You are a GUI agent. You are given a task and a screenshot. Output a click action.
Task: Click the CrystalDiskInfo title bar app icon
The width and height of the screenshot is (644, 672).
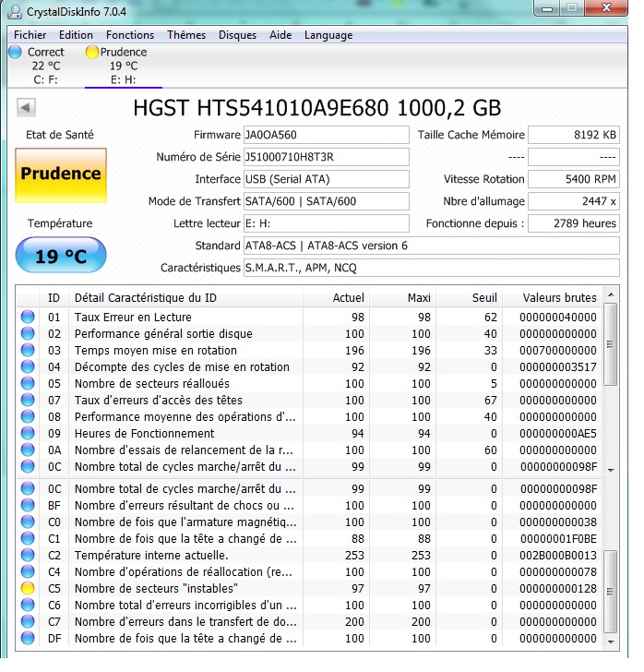click(15, 12)
